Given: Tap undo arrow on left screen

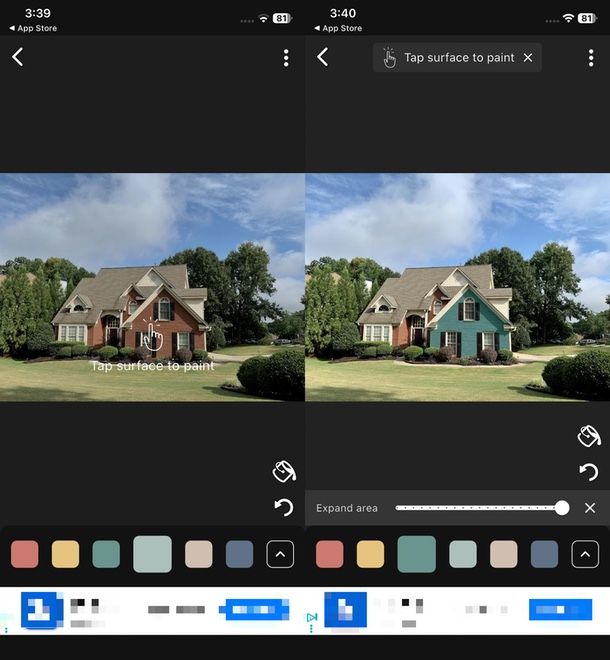Looking at the screenshot, I should tap(284, 507).
